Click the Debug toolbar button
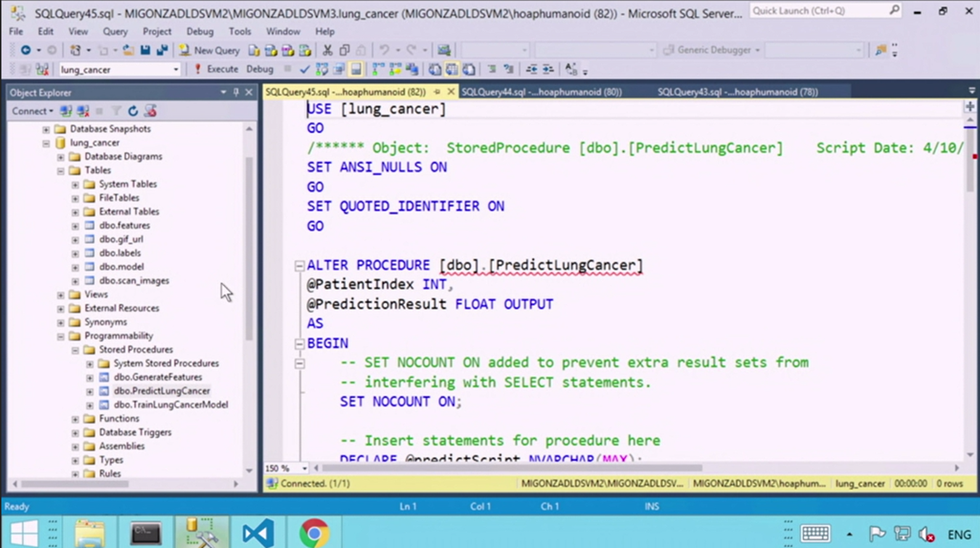Image resolution: width=980 pixels, height=548 pixels. (259, 70)
